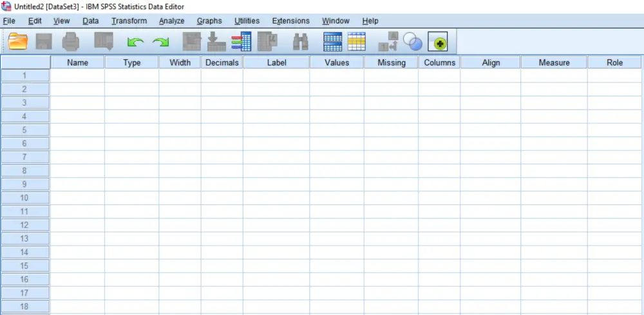Open the Variables icon with colored arrows
Screen dimensions: 644x315
pos(241,41)
